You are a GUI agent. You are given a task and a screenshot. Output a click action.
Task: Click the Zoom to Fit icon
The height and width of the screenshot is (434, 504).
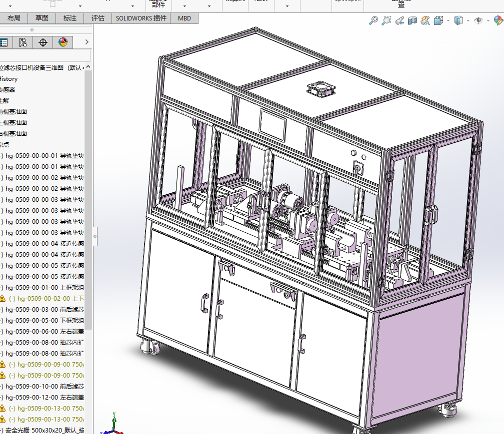pos(373,20)
